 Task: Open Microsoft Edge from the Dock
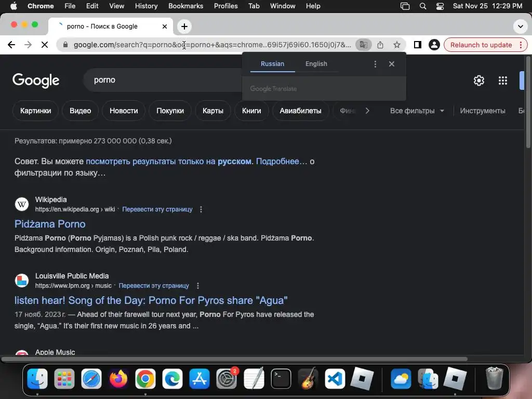point(172,379)
